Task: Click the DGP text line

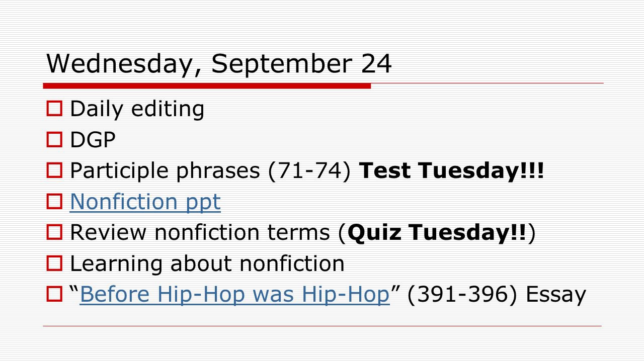Action: click(93, 140)
